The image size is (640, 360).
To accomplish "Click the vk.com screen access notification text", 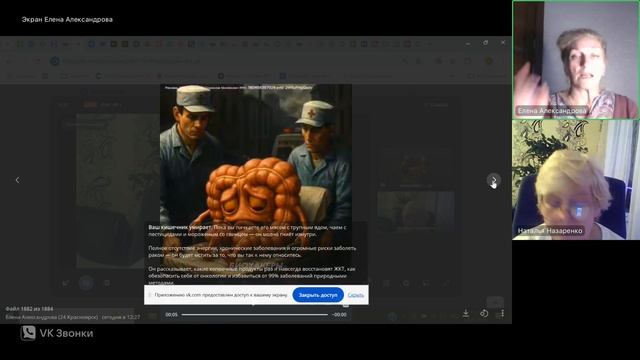I will (221, 295).
